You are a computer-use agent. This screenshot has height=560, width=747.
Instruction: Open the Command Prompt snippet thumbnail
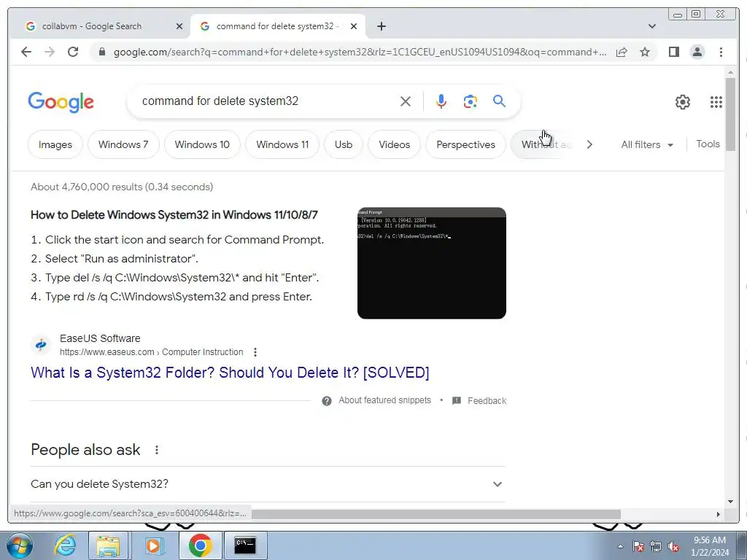(x=432, y=262)
